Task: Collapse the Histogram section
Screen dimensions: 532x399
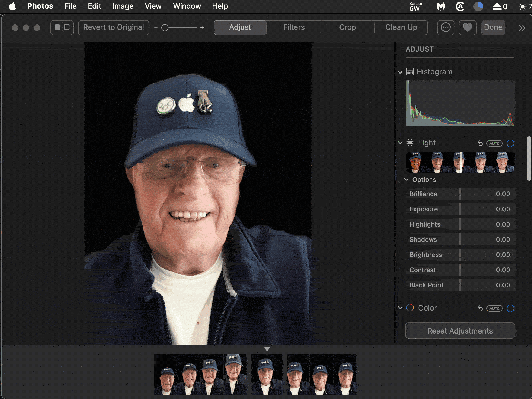Action: point(400,72)
